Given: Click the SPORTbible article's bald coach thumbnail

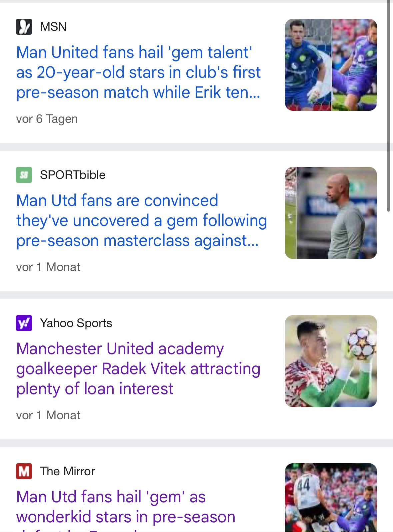Looking at the screenshot, I should coord(331,213).
